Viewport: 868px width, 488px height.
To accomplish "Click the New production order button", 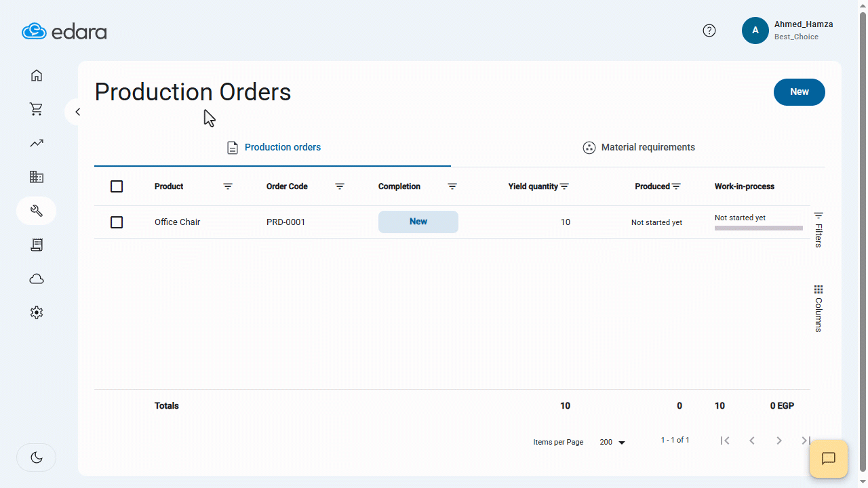I will (800, 92).
